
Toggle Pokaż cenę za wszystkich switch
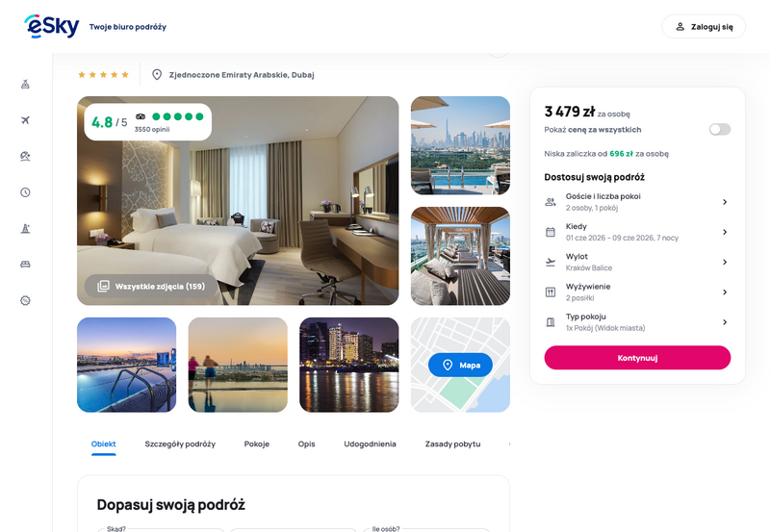pyautogui.click(x=719, y=130)
